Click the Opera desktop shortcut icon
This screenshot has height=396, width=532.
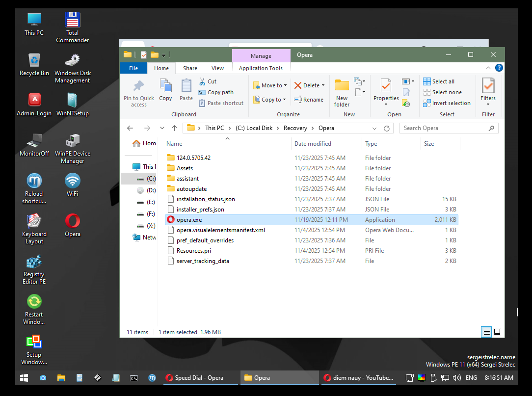(72, 225)
